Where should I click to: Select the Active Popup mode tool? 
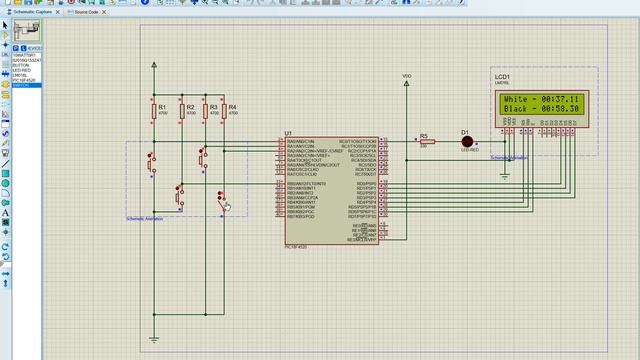(x=5, y=124)
